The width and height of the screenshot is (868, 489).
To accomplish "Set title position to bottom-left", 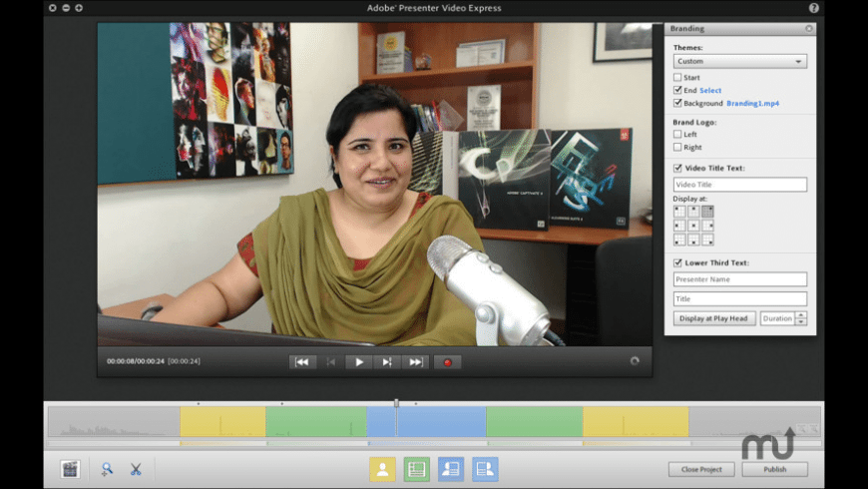I will coord(679,240).
